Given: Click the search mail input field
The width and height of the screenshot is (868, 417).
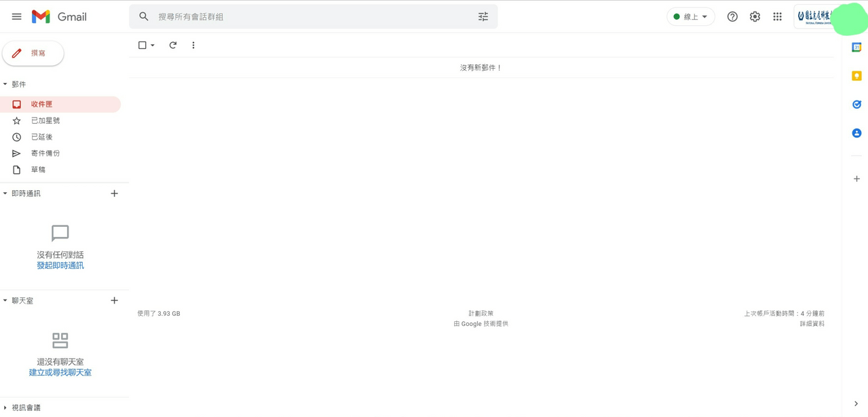Looking at the screenshot, I should (x=312, y=16).
